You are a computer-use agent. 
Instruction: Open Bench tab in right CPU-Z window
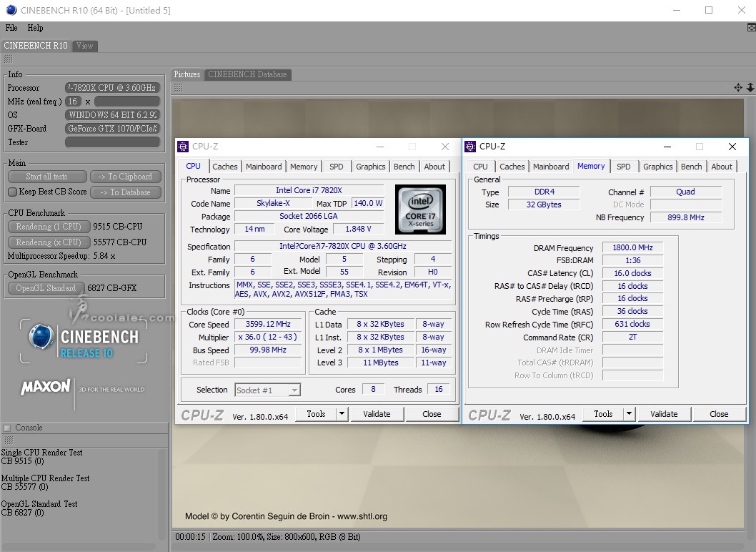pos(692,167)
